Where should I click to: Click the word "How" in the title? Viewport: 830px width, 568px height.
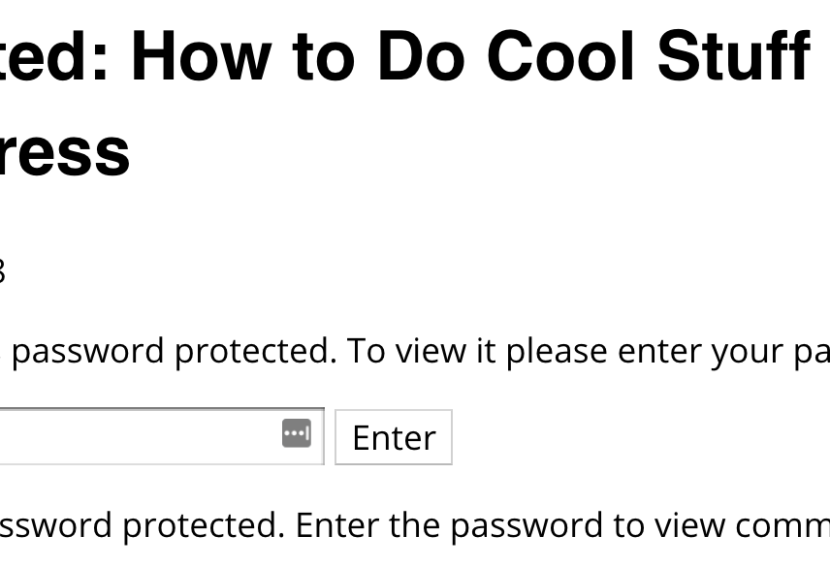202,56
